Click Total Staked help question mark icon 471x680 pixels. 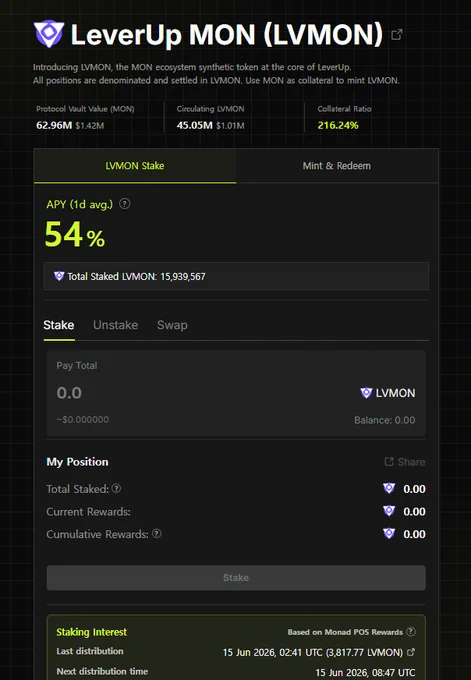(x=116, y=488)
